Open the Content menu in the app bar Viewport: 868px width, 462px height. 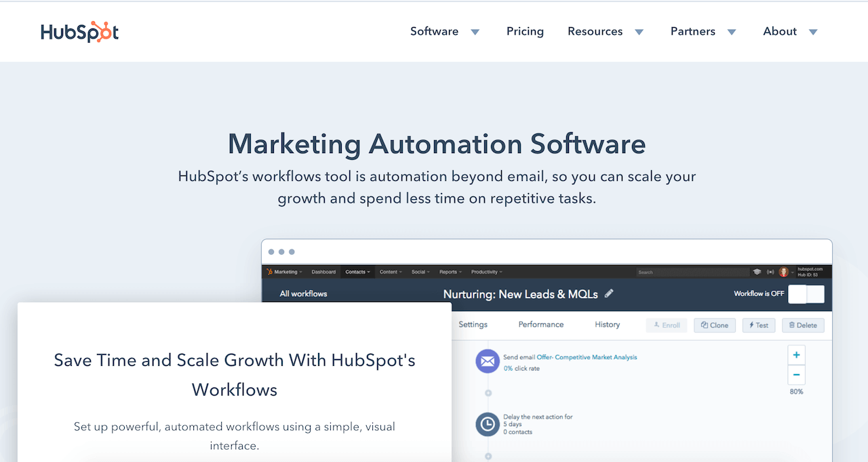[391, 272]
